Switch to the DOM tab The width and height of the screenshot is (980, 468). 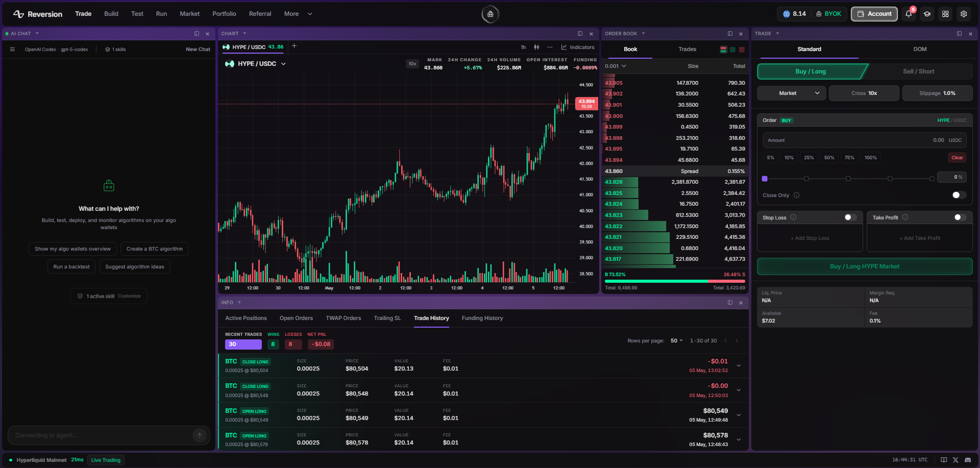click(920, 50)
